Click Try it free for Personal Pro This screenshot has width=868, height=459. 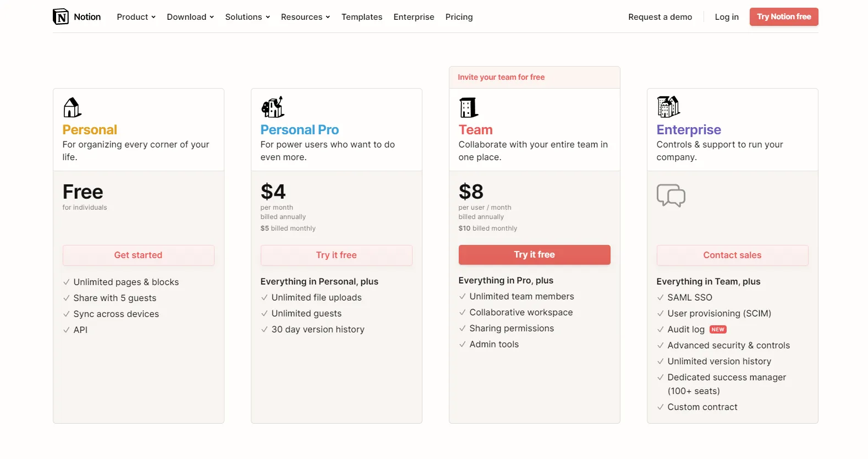pos(337,255)
